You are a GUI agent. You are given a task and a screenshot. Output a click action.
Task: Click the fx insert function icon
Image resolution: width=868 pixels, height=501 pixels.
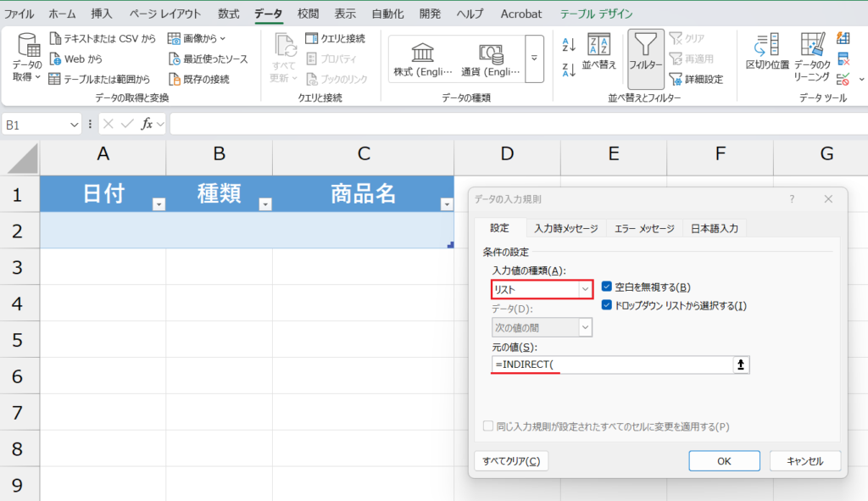tap(147, 124)
